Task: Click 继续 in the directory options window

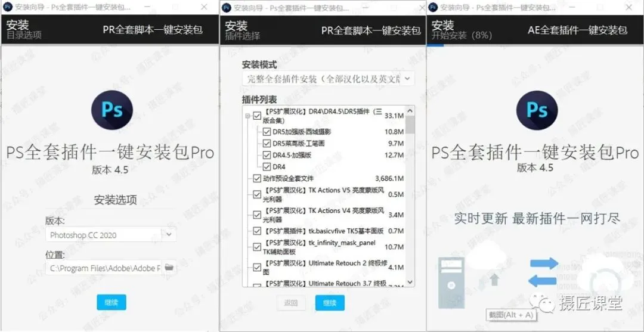Action: pos(112,302)
